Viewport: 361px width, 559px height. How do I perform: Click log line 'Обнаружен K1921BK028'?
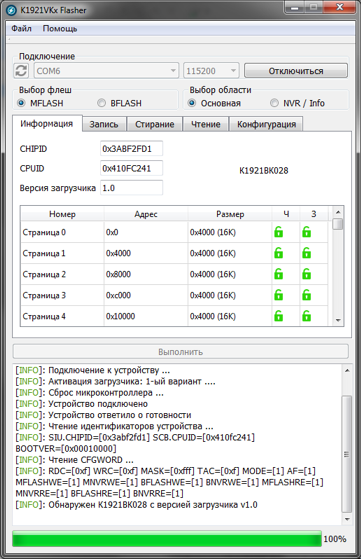coord(136,504)
